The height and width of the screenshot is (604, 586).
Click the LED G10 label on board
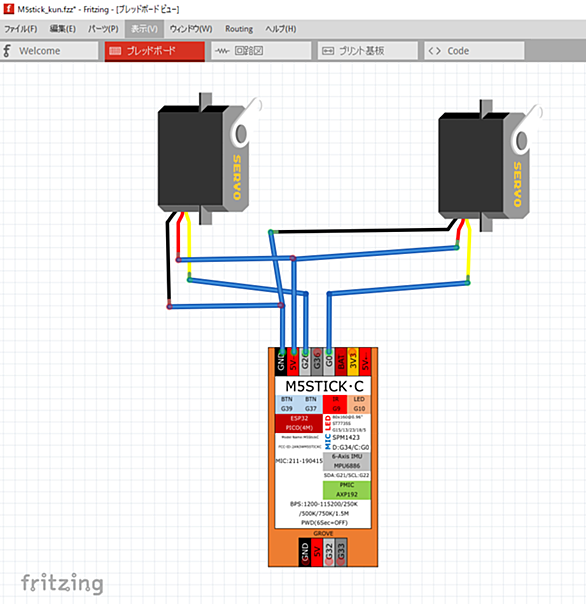pos(359,404)
